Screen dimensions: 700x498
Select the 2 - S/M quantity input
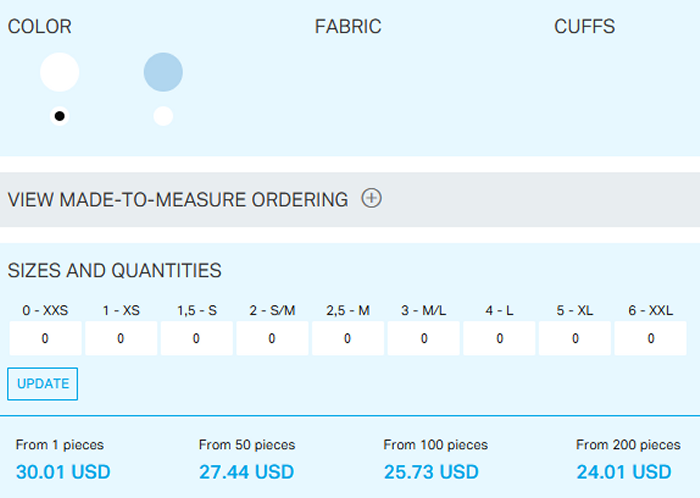[x=272, y=339]
